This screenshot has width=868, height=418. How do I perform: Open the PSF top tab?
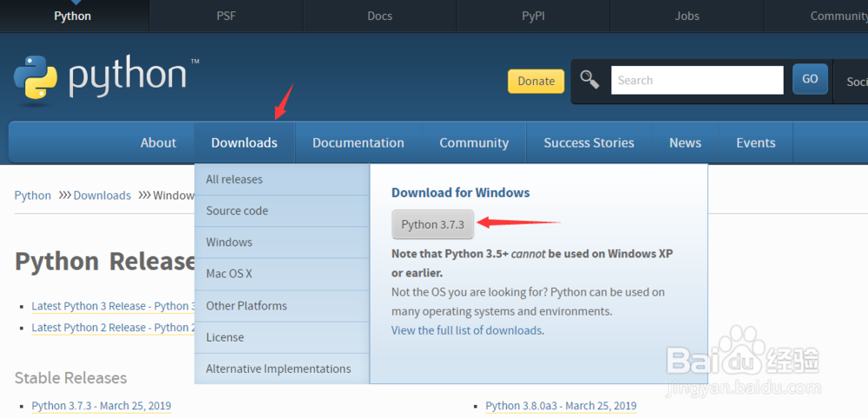coord(226,16)
